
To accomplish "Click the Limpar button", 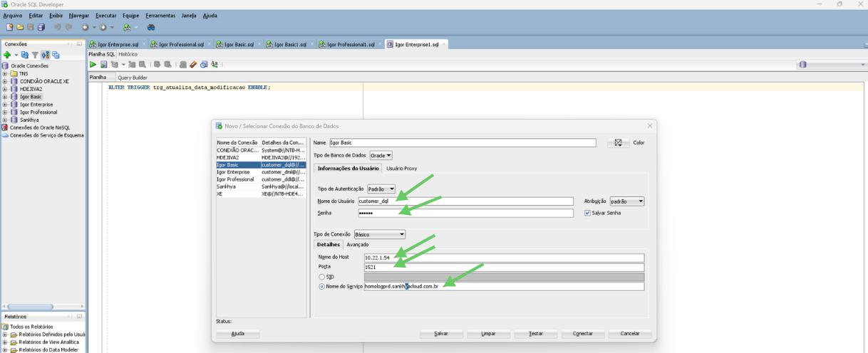I will 488,334.
